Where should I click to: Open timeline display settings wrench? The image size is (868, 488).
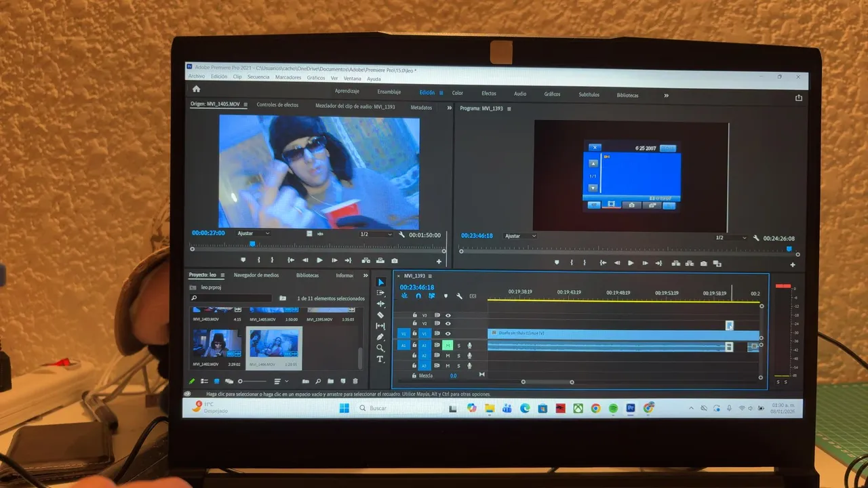(x=459, y=296)
